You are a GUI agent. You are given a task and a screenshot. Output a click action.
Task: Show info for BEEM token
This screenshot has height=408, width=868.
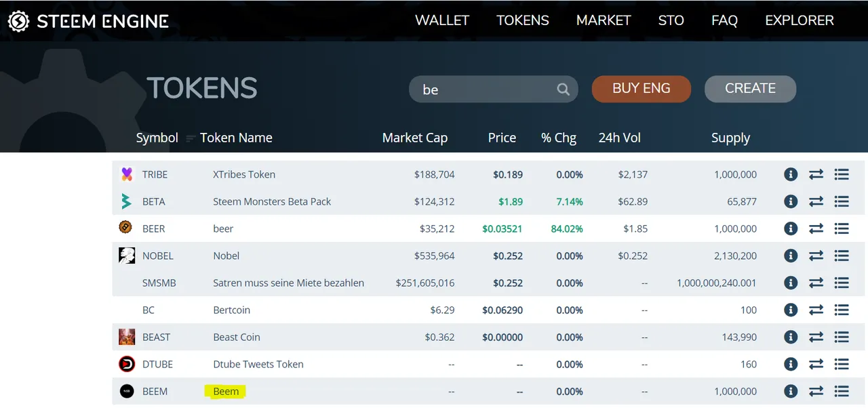click(790, 391)
